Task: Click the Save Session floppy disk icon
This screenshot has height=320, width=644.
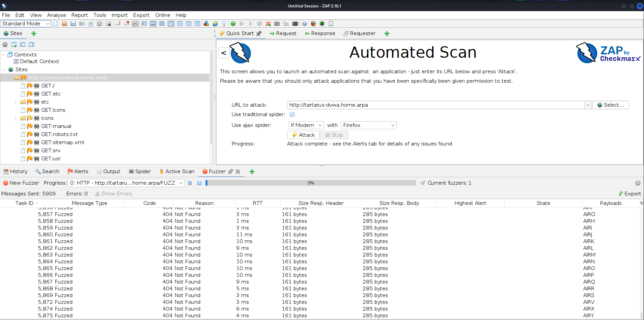Action: 73,24
